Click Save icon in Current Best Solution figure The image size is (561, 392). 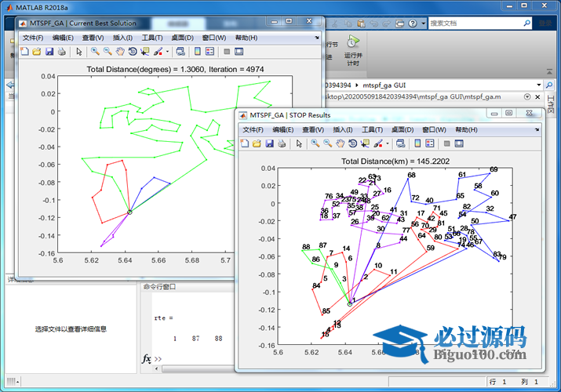[49, 52]
